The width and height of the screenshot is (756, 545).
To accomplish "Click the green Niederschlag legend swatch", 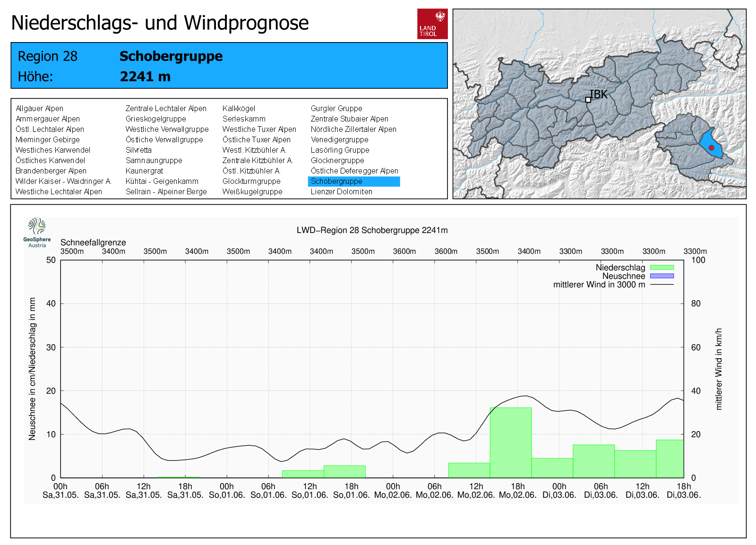I will [x=661, y=268].
